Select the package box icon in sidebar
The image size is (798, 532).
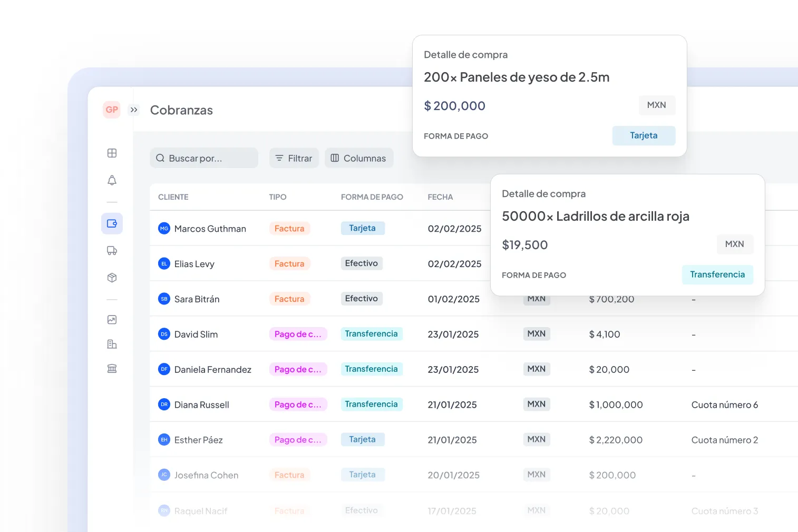[112, 278]
